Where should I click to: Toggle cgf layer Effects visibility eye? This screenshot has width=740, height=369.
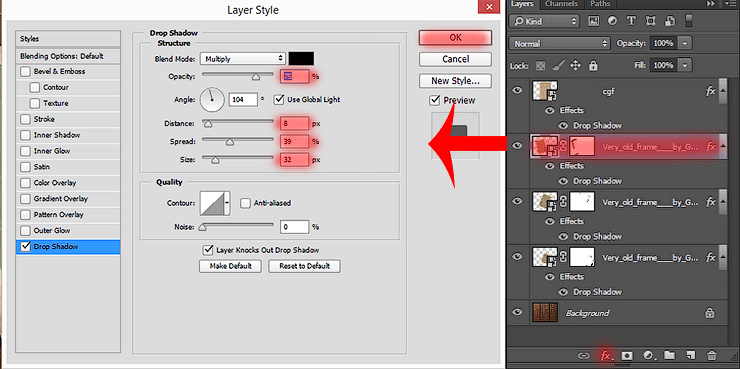click(549, 110)
